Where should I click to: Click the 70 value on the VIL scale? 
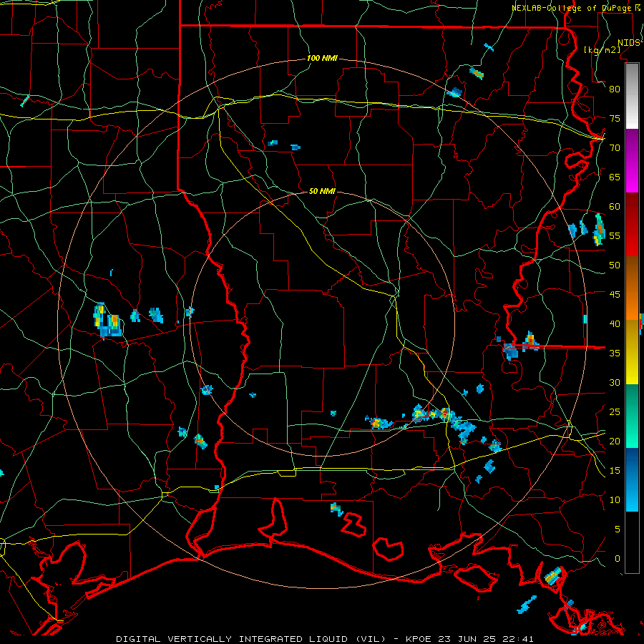pos(615,148)
